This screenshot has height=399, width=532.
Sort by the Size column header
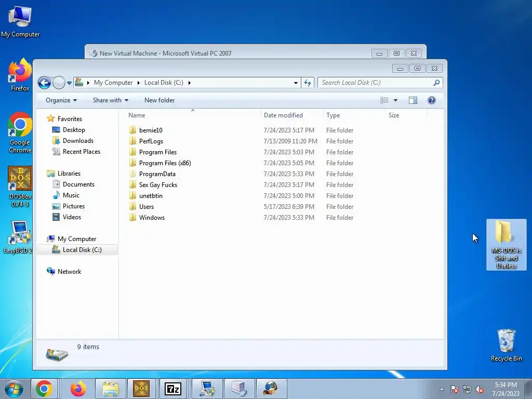(x=406, y=115)
